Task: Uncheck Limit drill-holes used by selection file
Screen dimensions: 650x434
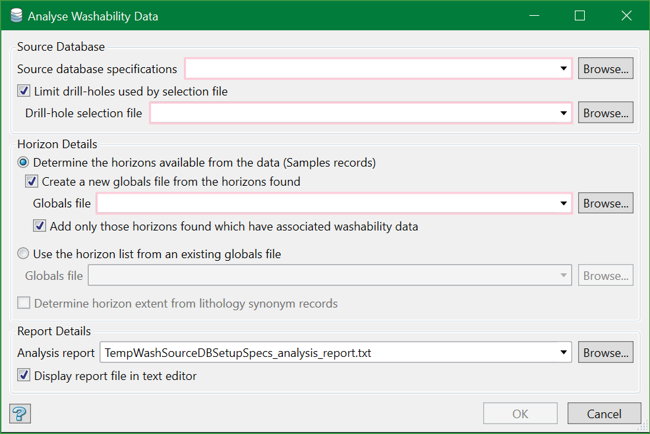Action: click(x=25, y=91)
